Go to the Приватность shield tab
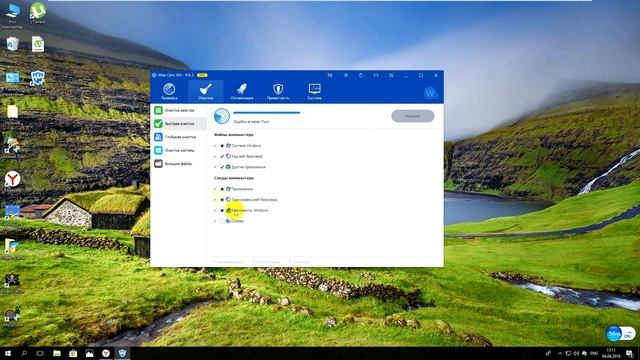Screen dimensions: 640x360 point(278,91)
